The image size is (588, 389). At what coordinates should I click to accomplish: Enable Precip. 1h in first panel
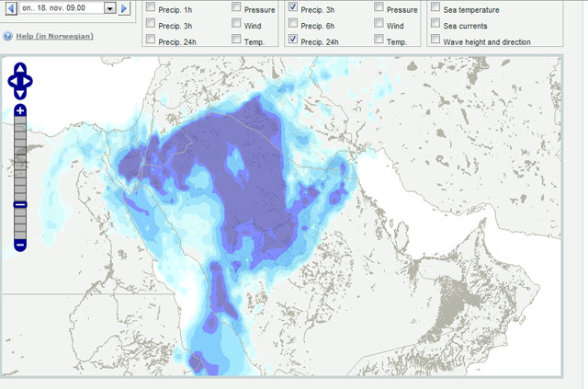(151, 6)
